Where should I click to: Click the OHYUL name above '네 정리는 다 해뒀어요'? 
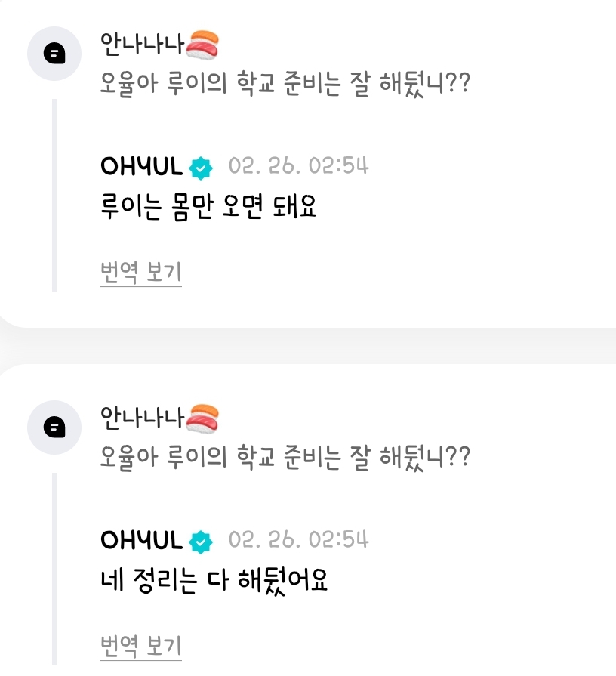[x=141, y=541]
